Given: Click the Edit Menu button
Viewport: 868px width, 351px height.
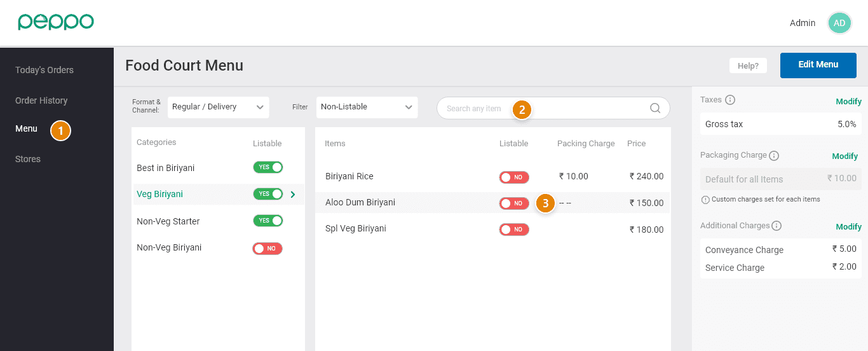Looking at the screenshot, I should [x=818, y=65].
